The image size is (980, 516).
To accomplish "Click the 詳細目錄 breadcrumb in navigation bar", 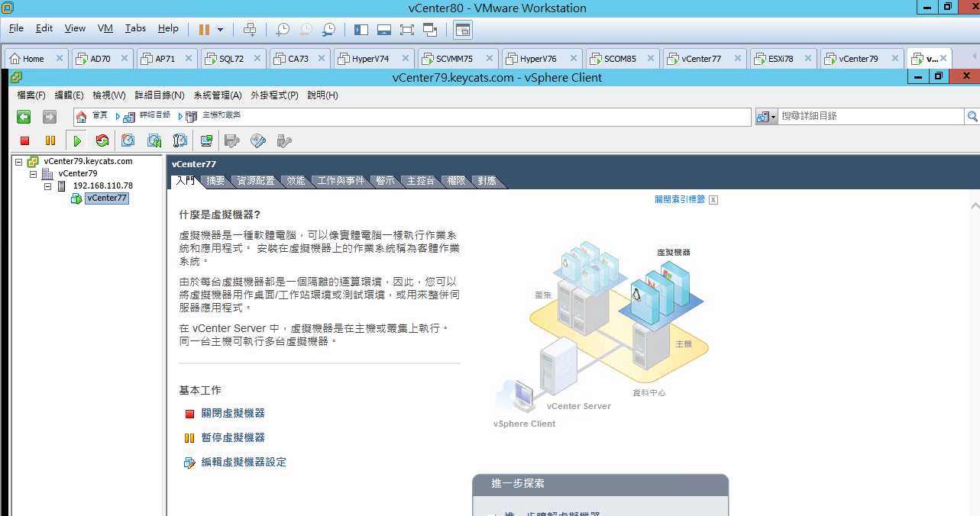I will coord(154,116).
